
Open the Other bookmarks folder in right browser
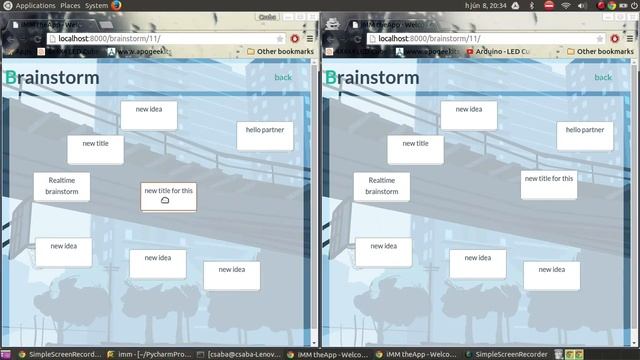[600, 51]
